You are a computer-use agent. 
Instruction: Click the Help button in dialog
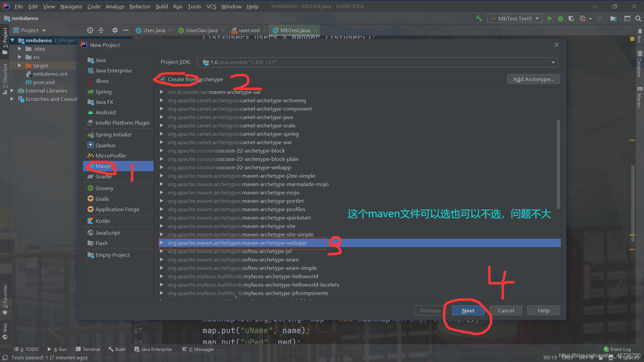click(543, 310)
